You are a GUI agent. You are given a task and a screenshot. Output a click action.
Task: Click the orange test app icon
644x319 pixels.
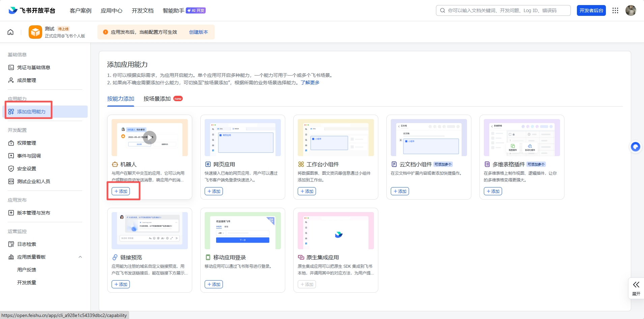tap(35, 32)
